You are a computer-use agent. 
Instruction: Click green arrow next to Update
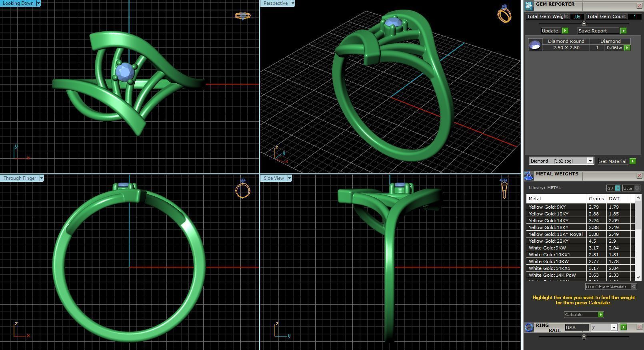pyautogui.click(x=565, y=31)
